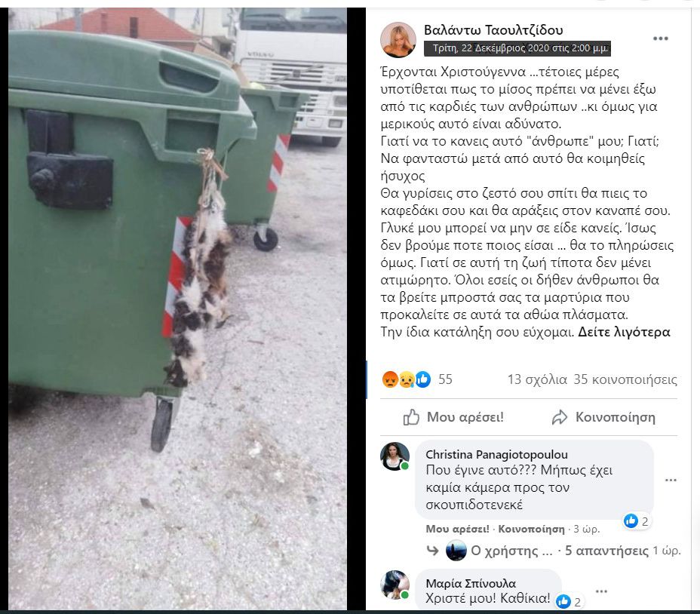Click Κοινοποίηση under Christina's comment
This screenshot has width=700, height=614.
pyautogui.click(x=531, y=529)
